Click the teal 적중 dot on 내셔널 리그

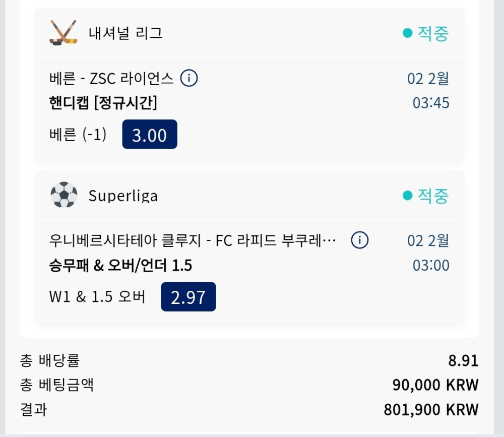pos(407,33)
